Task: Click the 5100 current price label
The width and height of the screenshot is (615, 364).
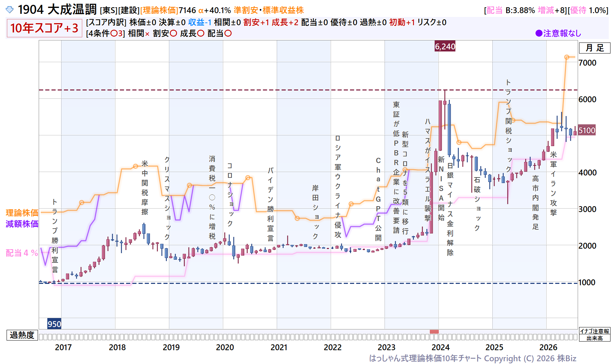Action: coord(587,130)
